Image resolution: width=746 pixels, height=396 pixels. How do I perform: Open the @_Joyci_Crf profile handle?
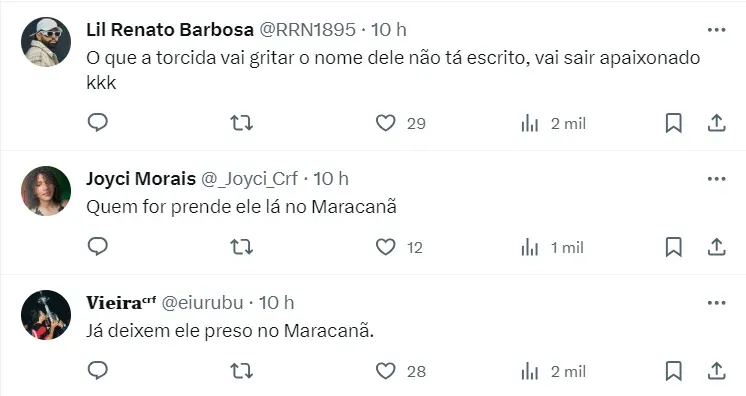pyautogui.click(x=249, y=179)
